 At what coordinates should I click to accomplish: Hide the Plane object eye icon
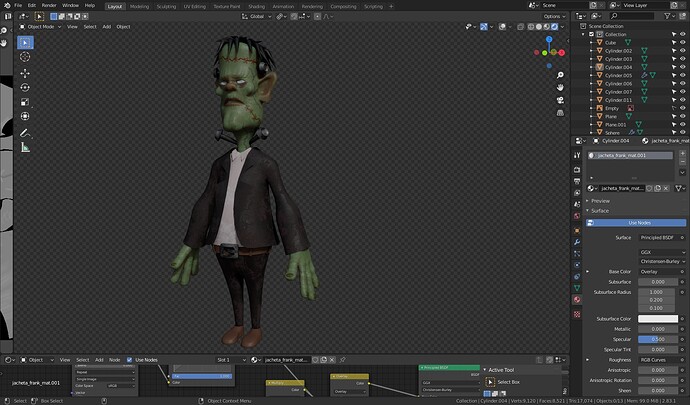point(683,116)
